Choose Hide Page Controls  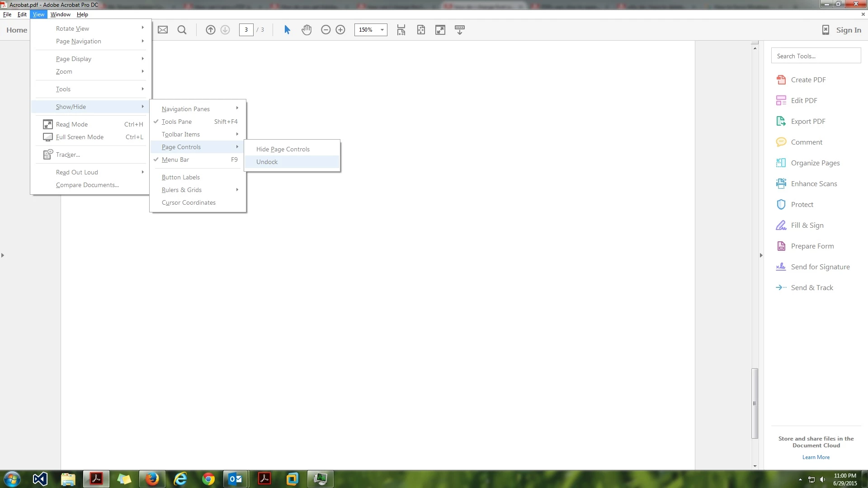(283, 149)
